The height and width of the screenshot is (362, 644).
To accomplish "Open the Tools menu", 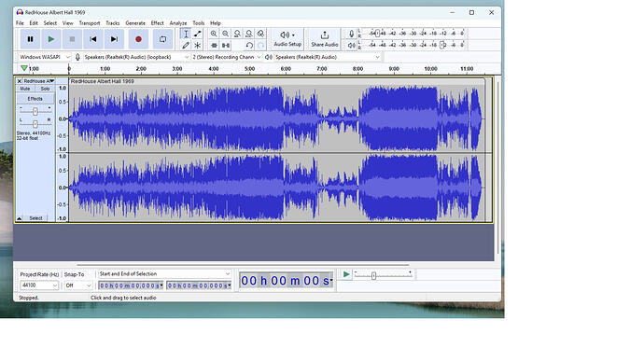I will coord(199,23).
